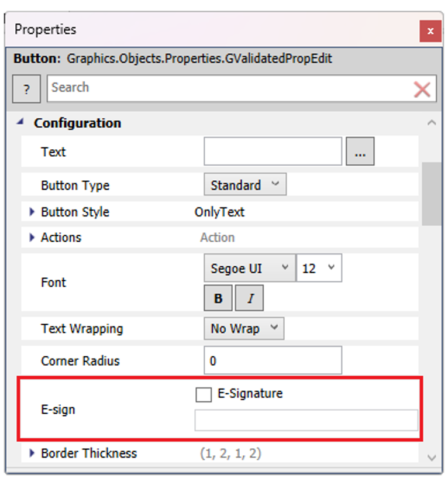
Task: Expand the Actions property
Action: pyautogui.click(x=32, y=238)
